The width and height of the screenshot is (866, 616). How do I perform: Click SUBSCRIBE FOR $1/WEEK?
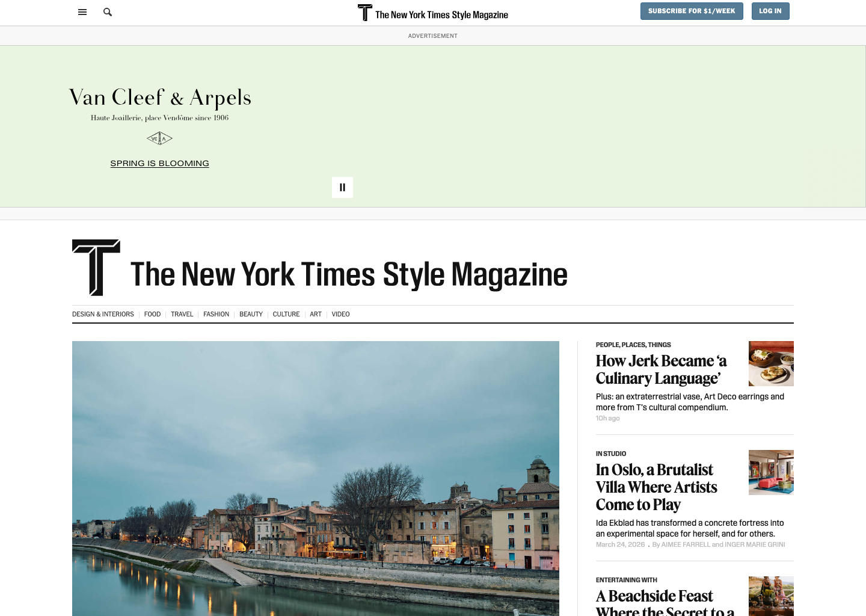tap(692, 11)
